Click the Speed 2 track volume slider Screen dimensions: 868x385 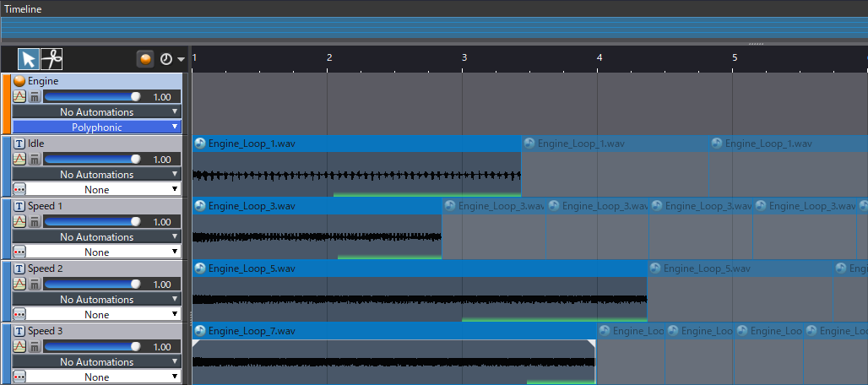click(92, 285)
